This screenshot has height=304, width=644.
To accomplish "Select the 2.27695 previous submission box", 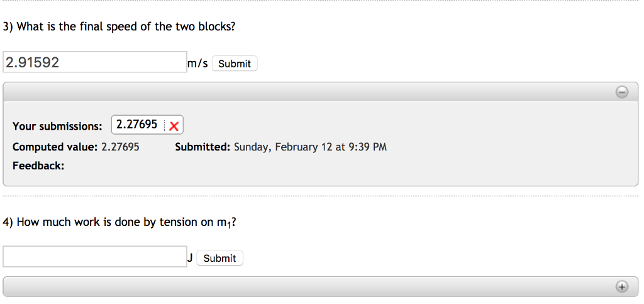I will coord(136,125).
